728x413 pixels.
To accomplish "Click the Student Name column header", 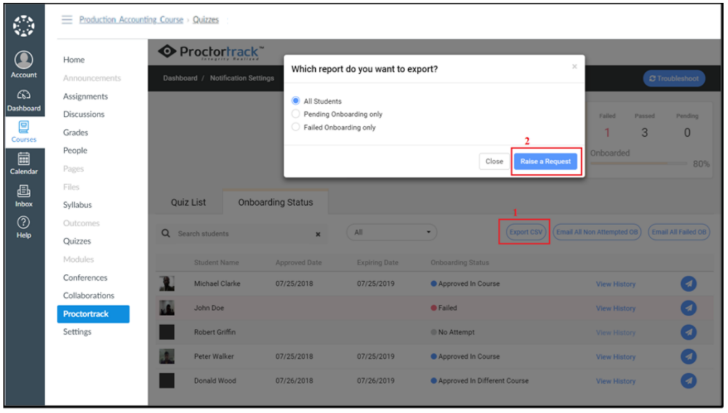I will (216, 262).
